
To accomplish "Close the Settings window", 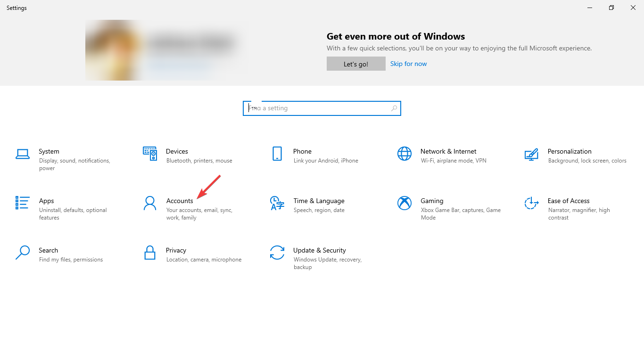I will (x=633, y=8).
